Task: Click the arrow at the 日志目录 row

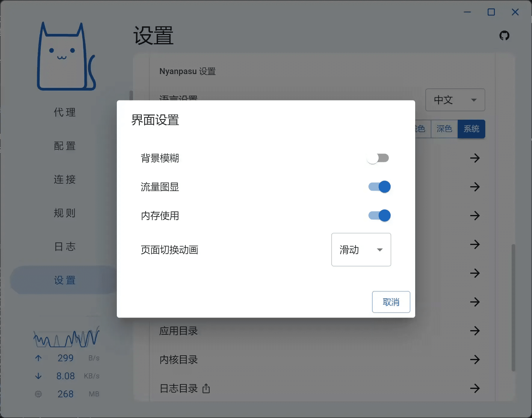Action: (x=475, y=388)
